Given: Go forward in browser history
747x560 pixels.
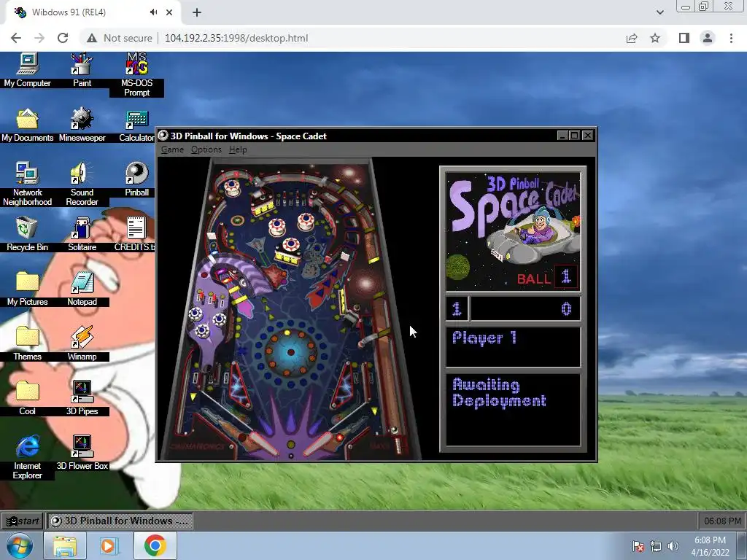Looking at the screenshot, I should coord(39,38).
